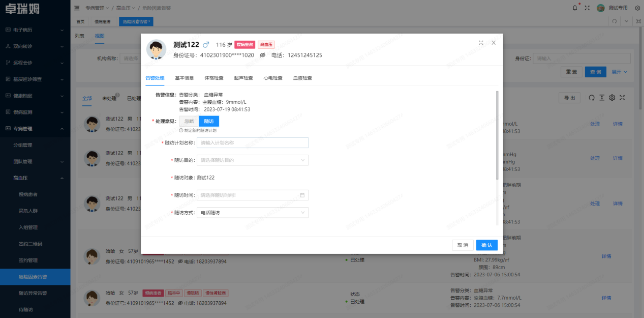
Task: Click the notification bell icon
Action: coord(575,8)
